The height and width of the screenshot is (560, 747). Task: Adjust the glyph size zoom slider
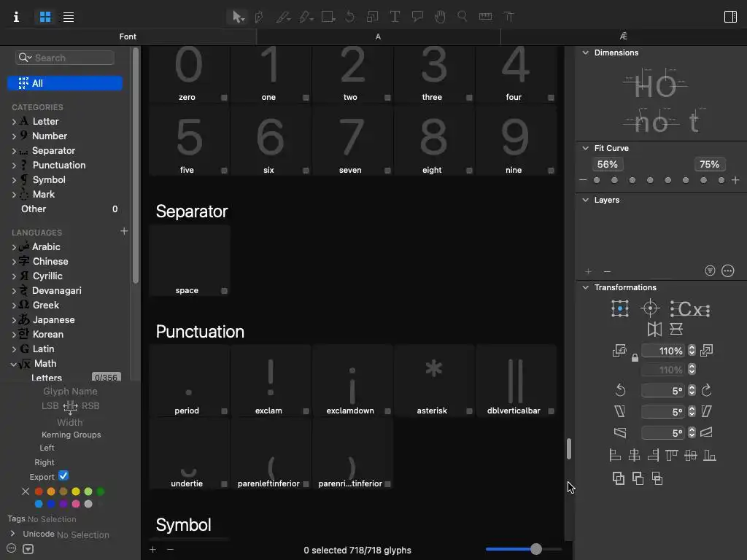coord(536,549)
